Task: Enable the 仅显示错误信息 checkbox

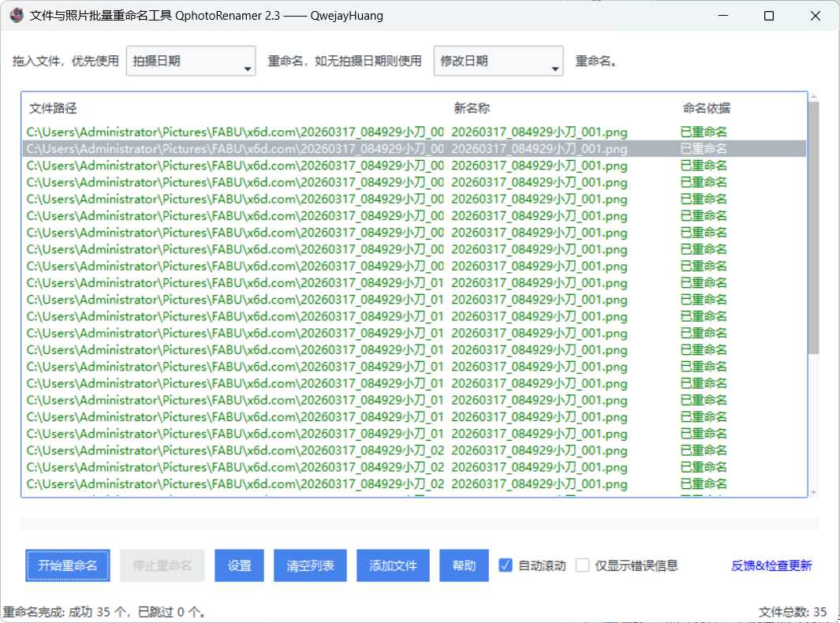Action: pyautogui.click(x=582, y=565)
